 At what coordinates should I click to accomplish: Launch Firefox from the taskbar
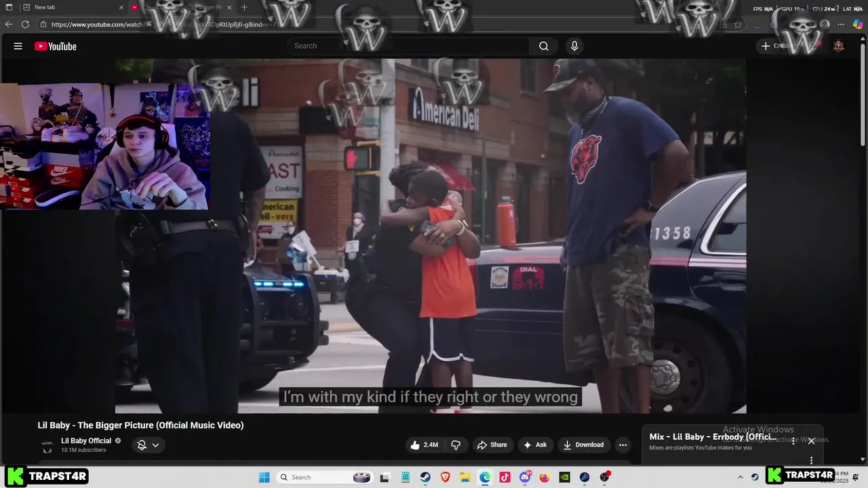(545, 477)
